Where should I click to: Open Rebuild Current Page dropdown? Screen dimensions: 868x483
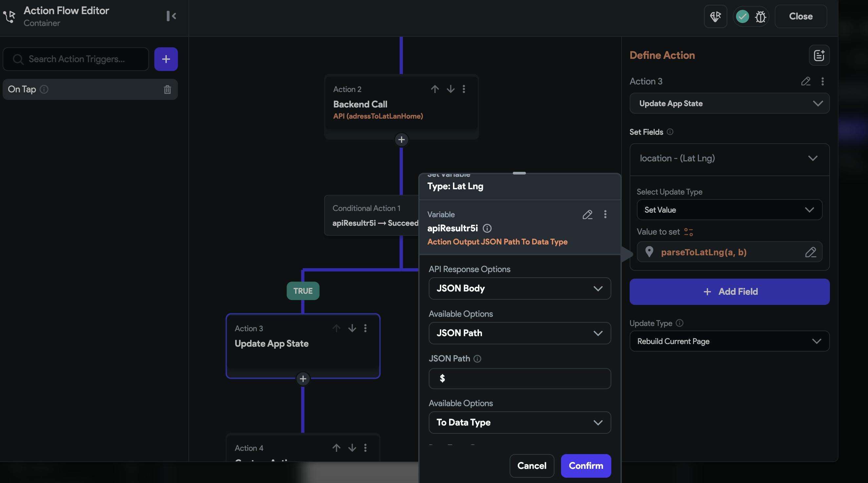pyautogui.click(x=729, y=341)
